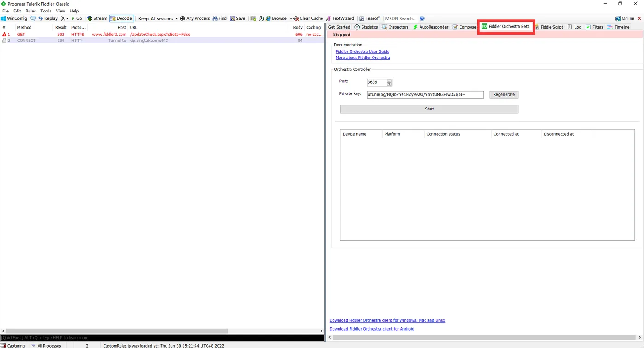Switch to the Inspectors tab
The image size is (644, 348).
click(395, 27)
